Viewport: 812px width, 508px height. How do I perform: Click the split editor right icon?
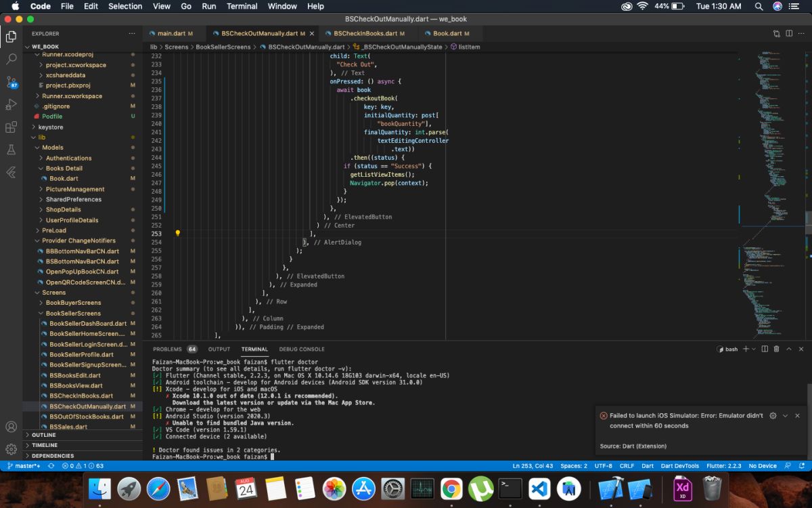click(789, 33)
